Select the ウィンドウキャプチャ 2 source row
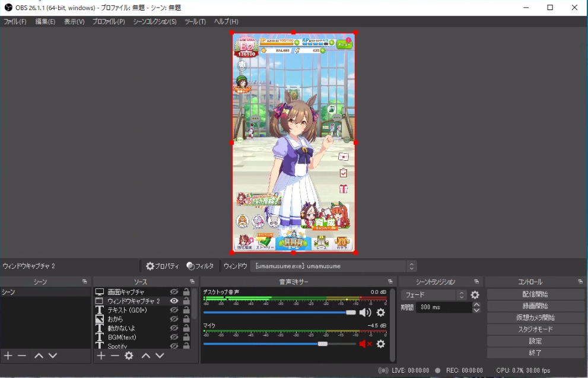This screenshot has height=378, width=588. tap(142, 301)
